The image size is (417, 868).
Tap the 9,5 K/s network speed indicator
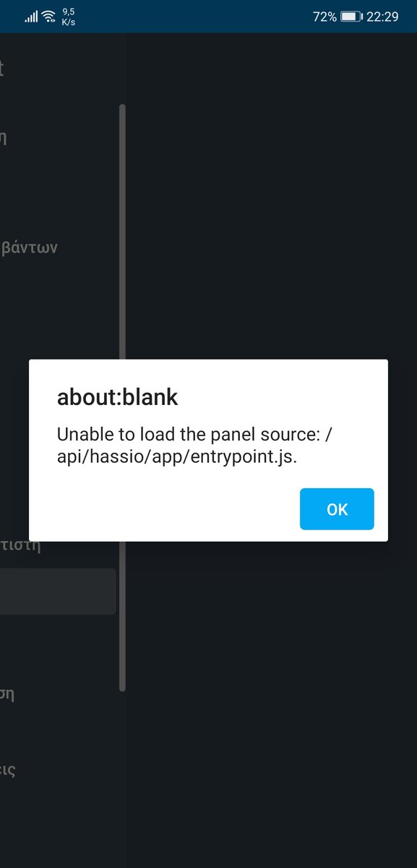(x=69, y=17)
